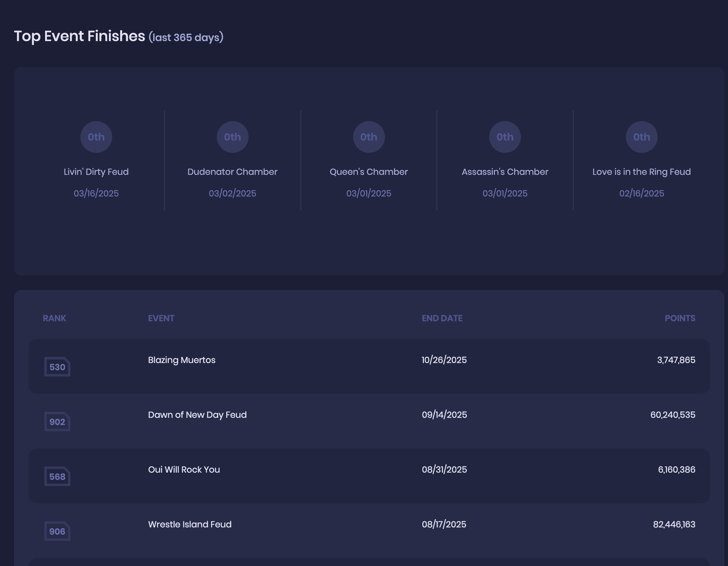Sort by the EVENT column header
728x566 pixels.
[161, 318]
